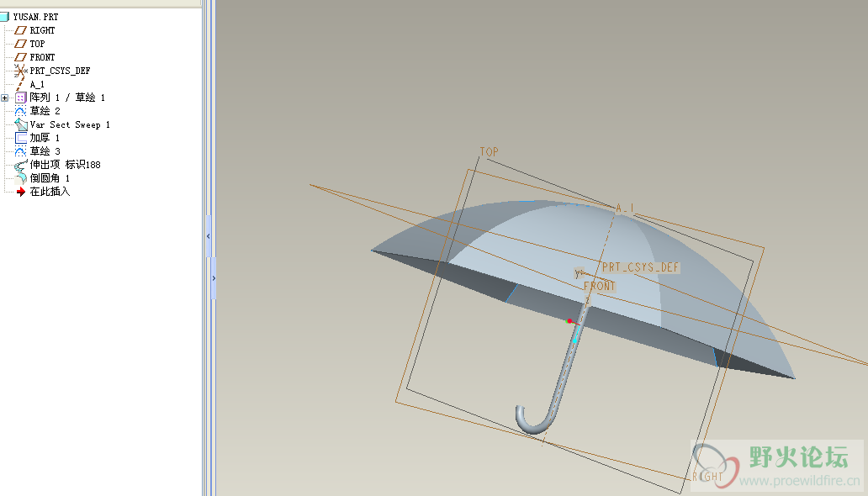Select Var Sect Sweep 1 feature

70,124
